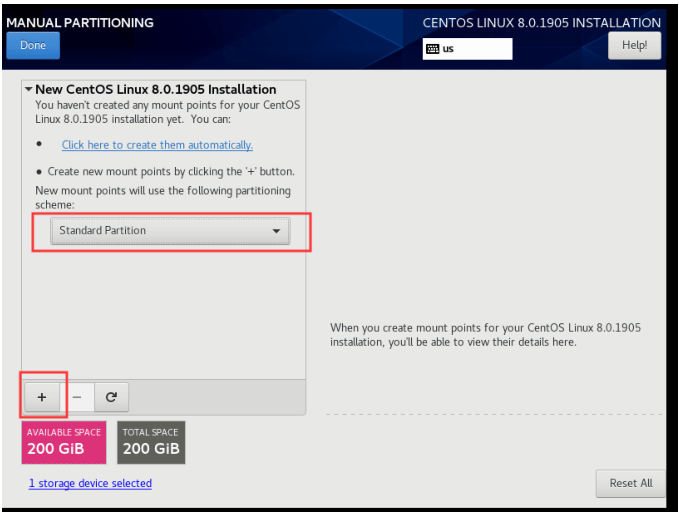Viewport: 679px width, 512px height.
Task: Click the keyboard icon in layout indicator
Action: [x=432, y=49]
